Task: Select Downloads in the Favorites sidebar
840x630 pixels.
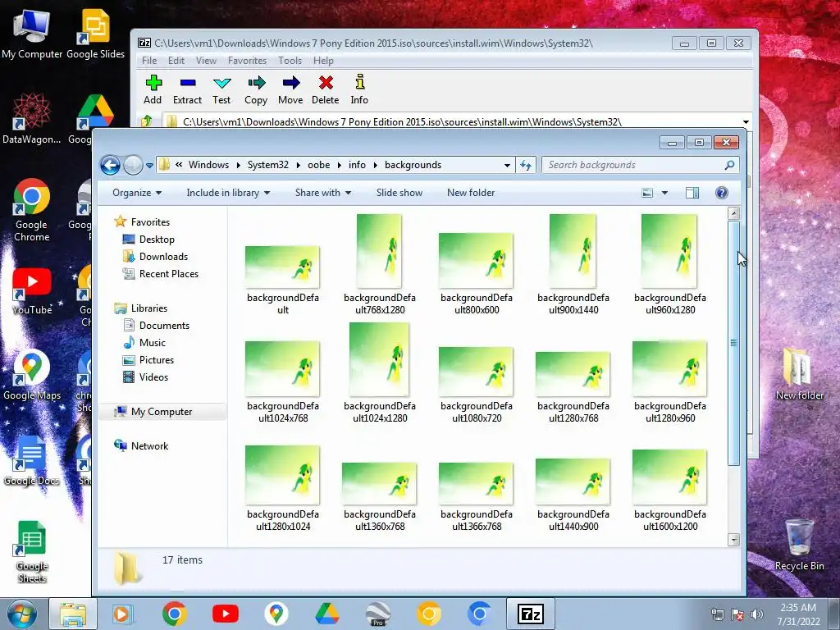Action: (163, 257)
